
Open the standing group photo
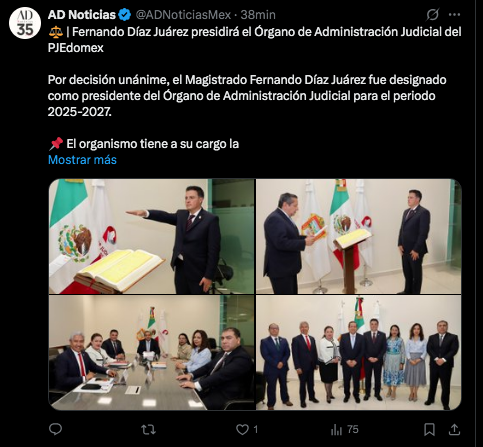(x=359, y=353)
